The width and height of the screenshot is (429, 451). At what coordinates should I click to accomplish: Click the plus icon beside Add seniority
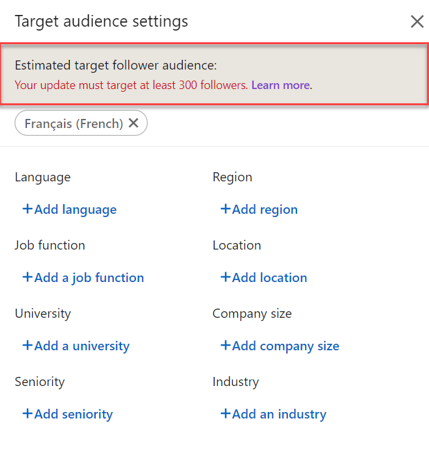pos(27,414)
